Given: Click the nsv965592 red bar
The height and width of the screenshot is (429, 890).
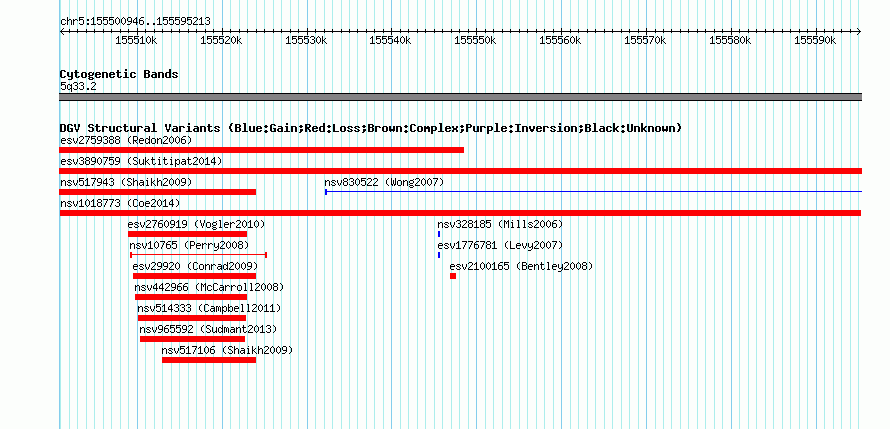Looking at the screenshot, I should pyautogui.click(x=192, y=339).
